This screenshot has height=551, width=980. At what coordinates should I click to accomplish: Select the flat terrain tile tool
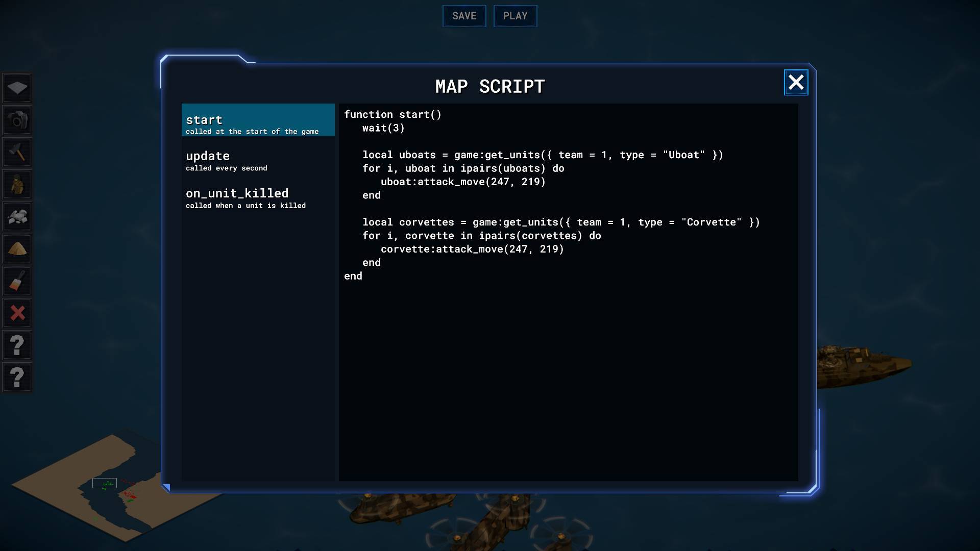[17, 88]
